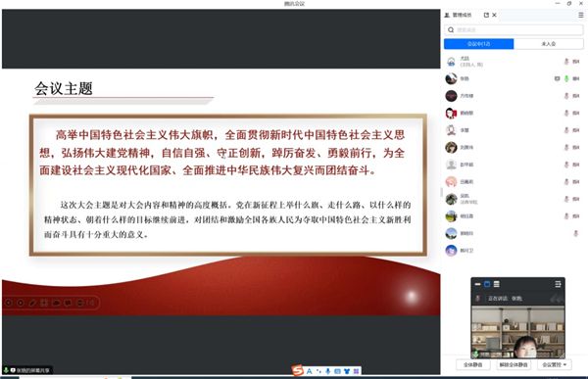Screen dimensions: 588x379
Task: Switch floating video to list view
Action: point(497,284)
